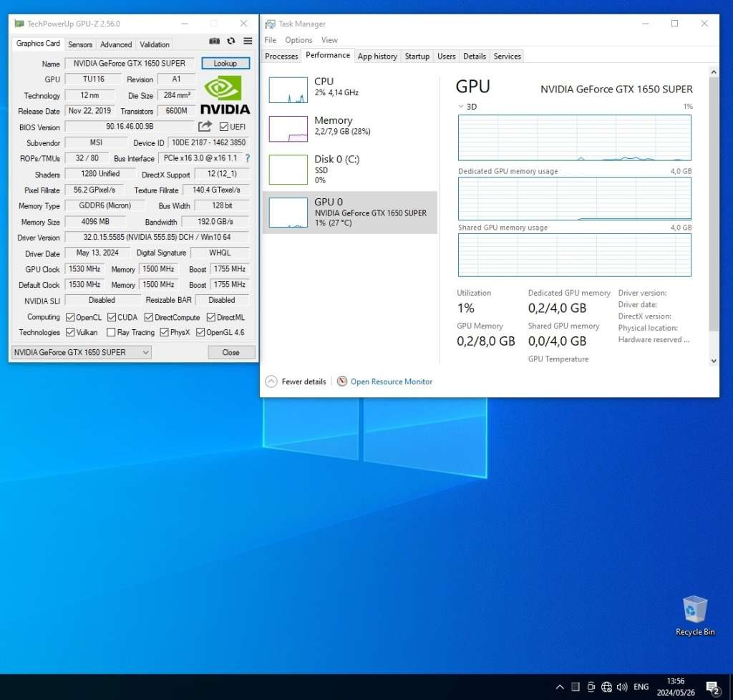This screenshot has height=700, width=733.
Task: Toggle the Ray Tracing checkbox
Action: [111, 332]
